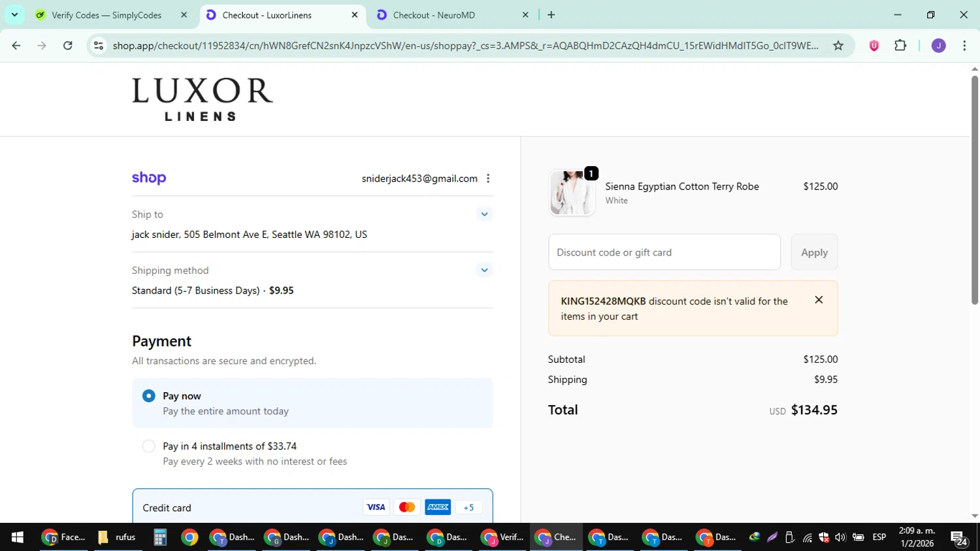
Task: Click the Shop Pay logo
Action: pyautogui.click(x=149, y=178)
